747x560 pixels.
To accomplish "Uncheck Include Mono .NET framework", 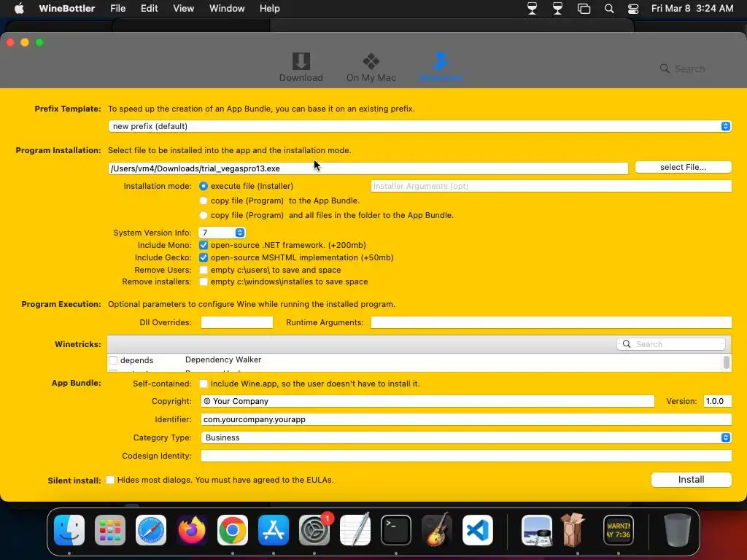I will click(x=204, y=245).
